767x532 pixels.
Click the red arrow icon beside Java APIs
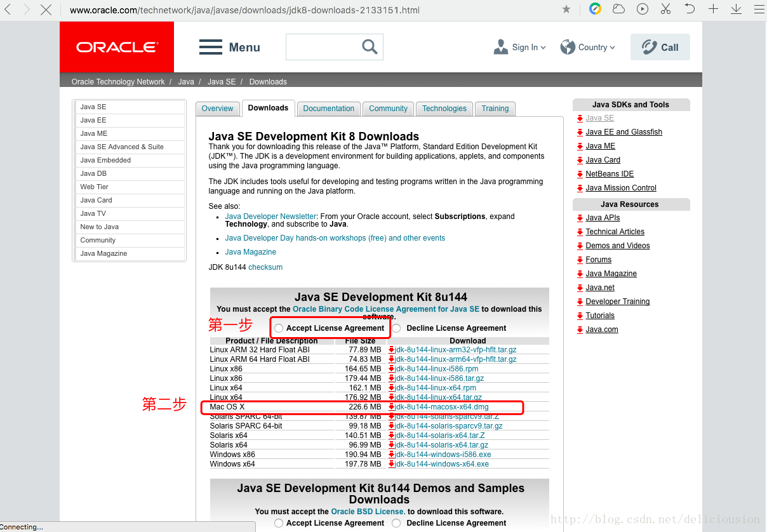[x=580, y=218]
